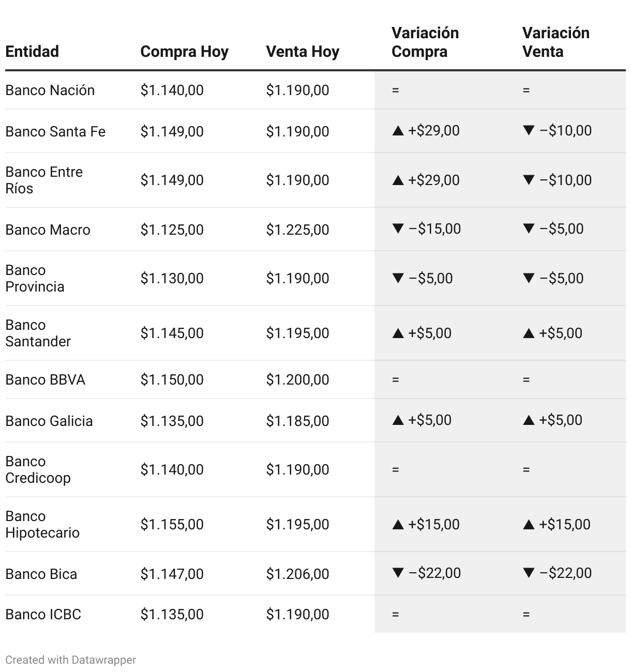Click the Variación Venta column header
This screenshot has height=672, width=631.
(x=555, y=42)
